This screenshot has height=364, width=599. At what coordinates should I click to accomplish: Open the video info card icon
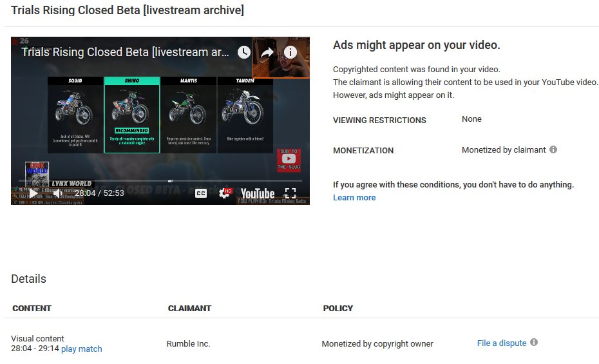pos(290,52)
